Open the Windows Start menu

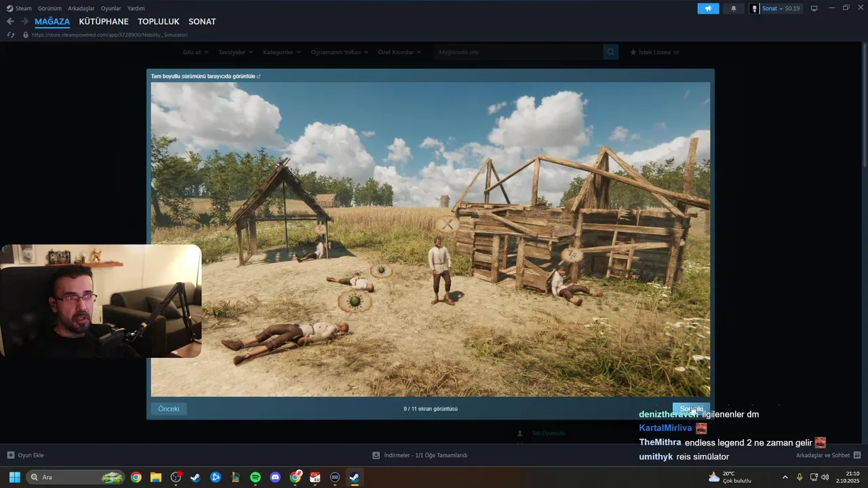click(x=14, y=477)
